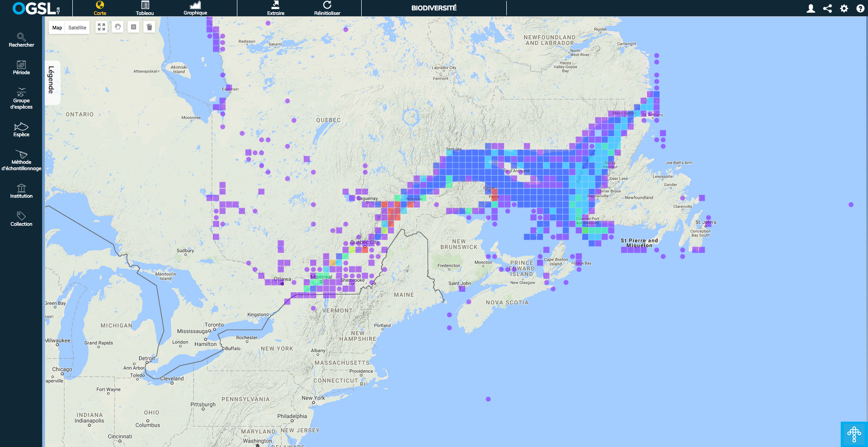Switch to the Tableau tab

[145, 8]
